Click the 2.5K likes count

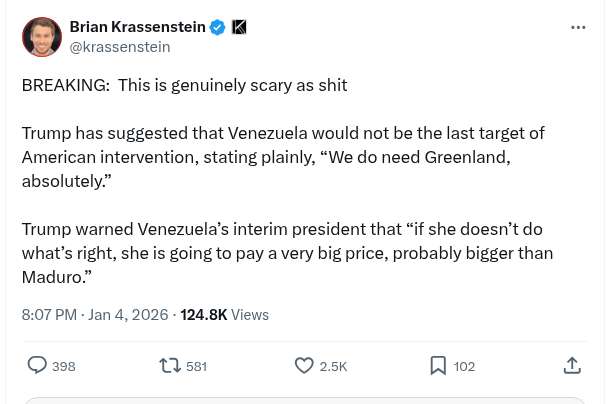(333, 367)
